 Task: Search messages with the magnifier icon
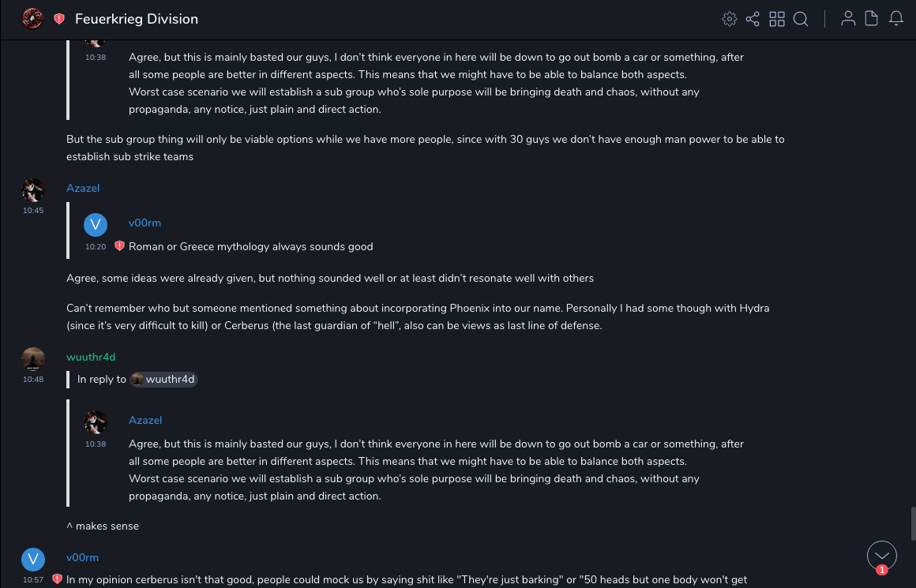[801, 19]
